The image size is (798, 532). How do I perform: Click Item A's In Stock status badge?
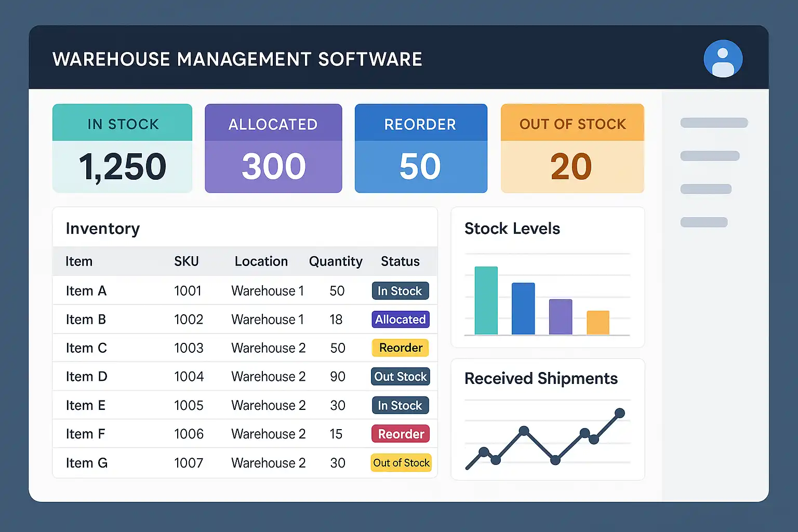pyautogui.click(x=400, y=291)
